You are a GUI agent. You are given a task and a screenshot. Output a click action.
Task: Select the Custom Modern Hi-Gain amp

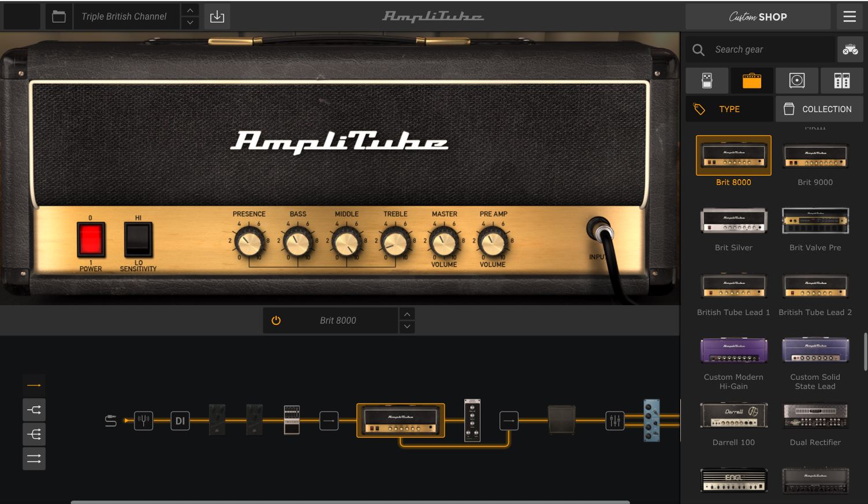pyautogui.click(x=733, y=350)
